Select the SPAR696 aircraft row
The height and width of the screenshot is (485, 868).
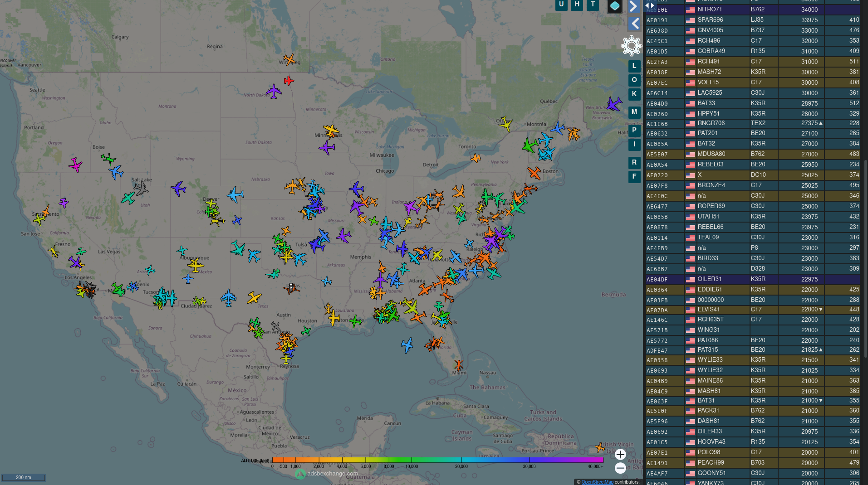[753, 20]
